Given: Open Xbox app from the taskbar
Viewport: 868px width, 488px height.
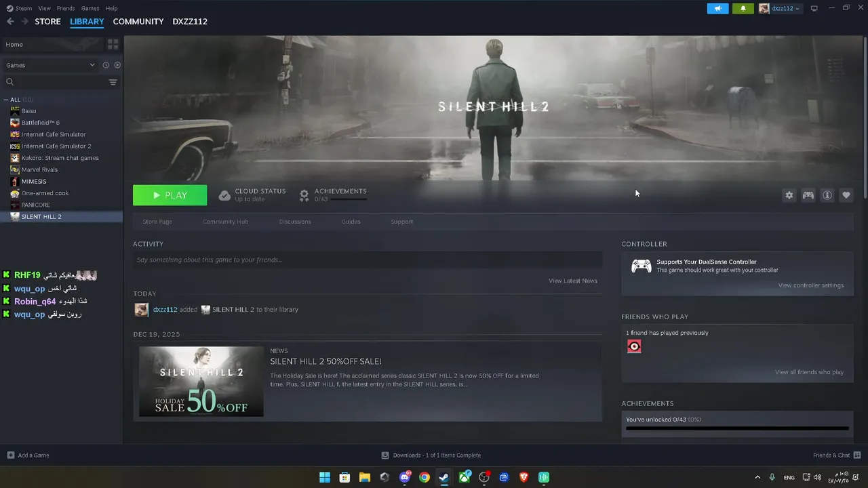Looking at the screenshot, I should click(465, 477).
